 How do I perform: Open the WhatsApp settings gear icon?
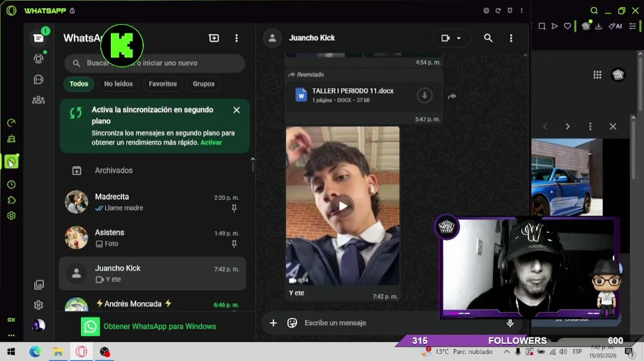[x=39, y=305]
